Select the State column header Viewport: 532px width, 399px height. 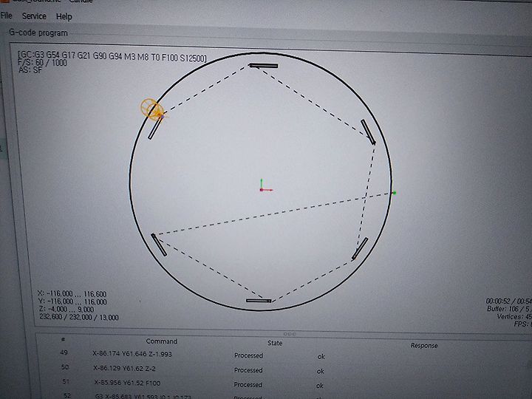tap(275, 343)
